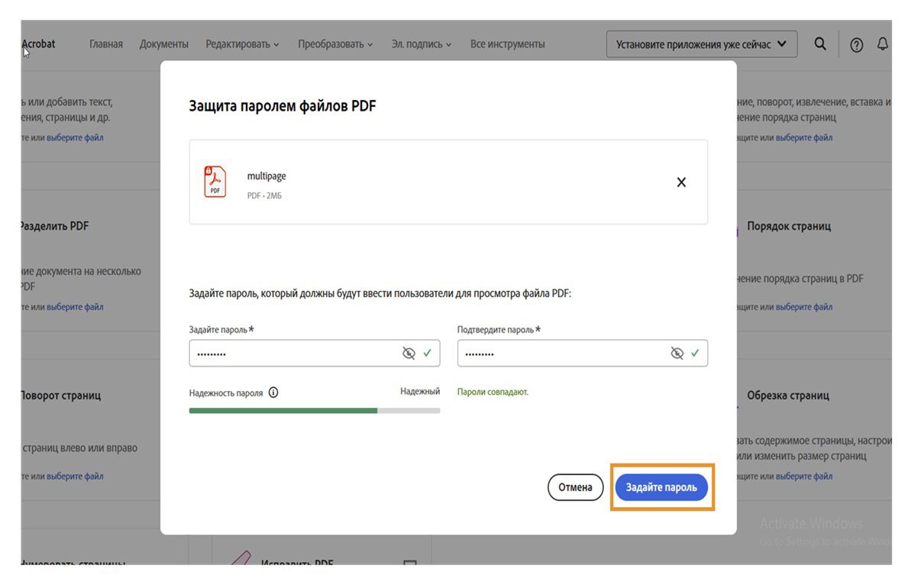
Task: Switch to the Документы tab
Action: pos(165,44)
